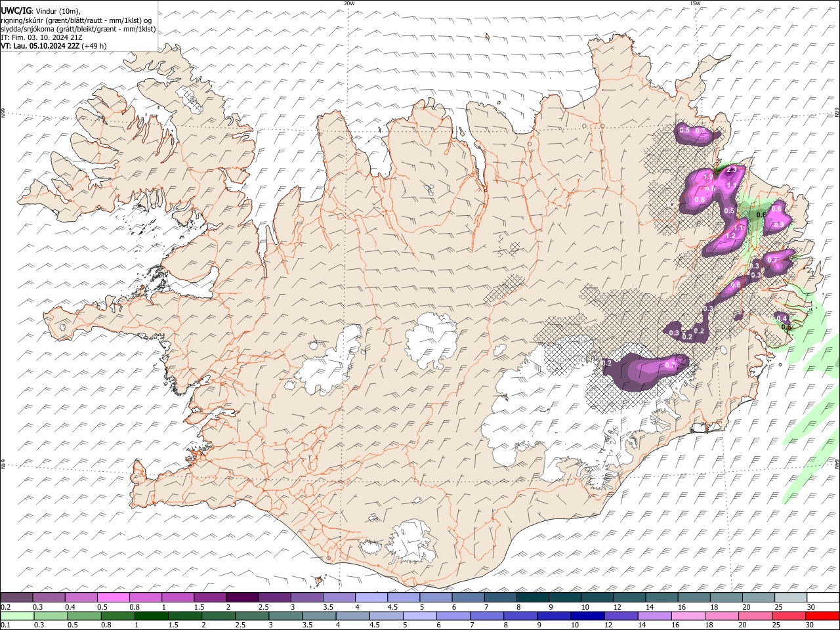Screen dimensions: 840x630
Task: Click the 'IT: Fim. 03. 10. 2024 21Z' line
Action: (x=41, y=37)
